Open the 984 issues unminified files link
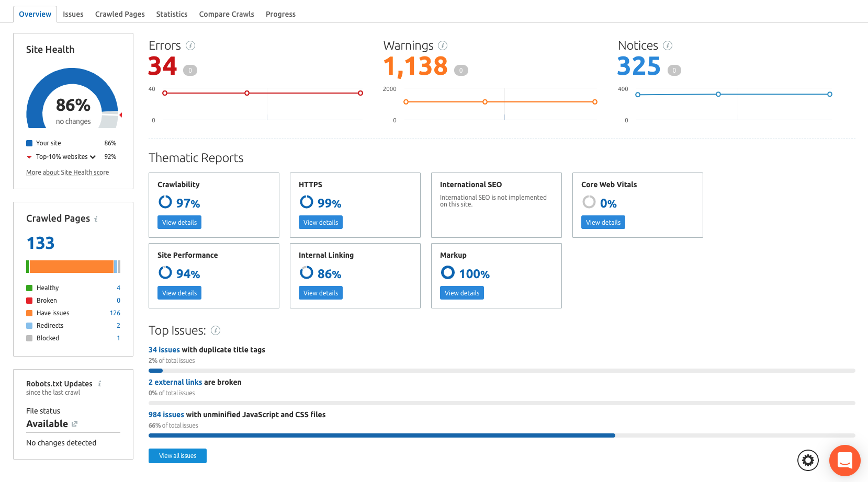The width and height of the screenshot is (868, 482). click(x=166, y=415)
